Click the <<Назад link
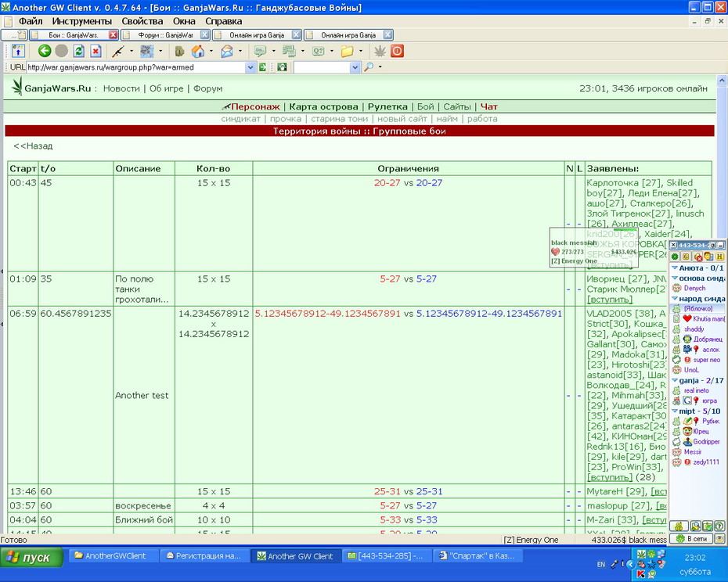The image size is (728, 582). 33,146
